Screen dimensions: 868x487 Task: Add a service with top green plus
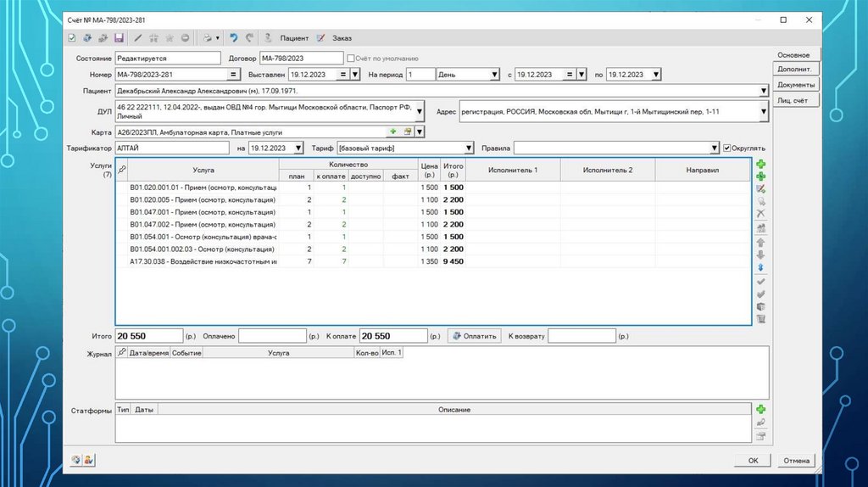[760, 164]
